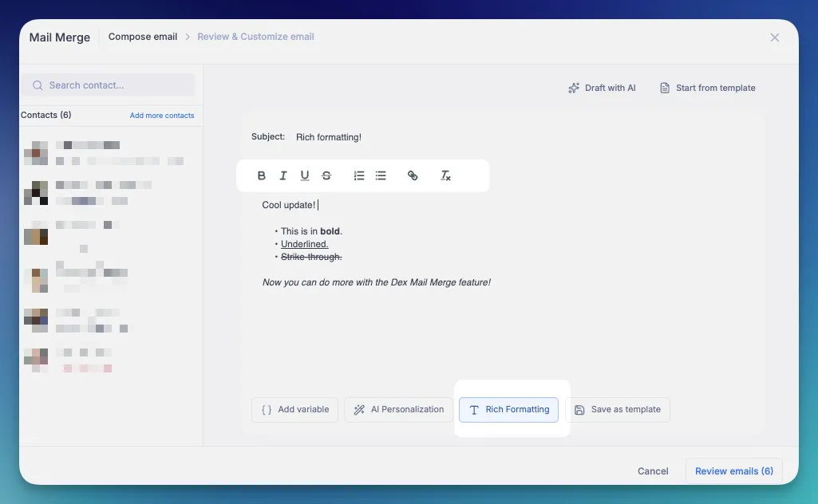Follow the Add more contacts link
Image resolution: width=818 pixels, height=504 pixels.
point(162,115)
